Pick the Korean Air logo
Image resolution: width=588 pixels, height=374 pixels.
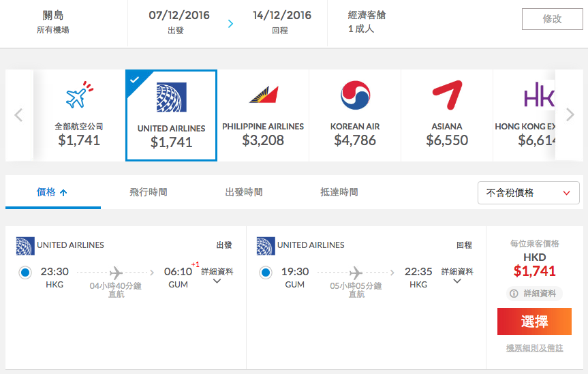[355, 95]
